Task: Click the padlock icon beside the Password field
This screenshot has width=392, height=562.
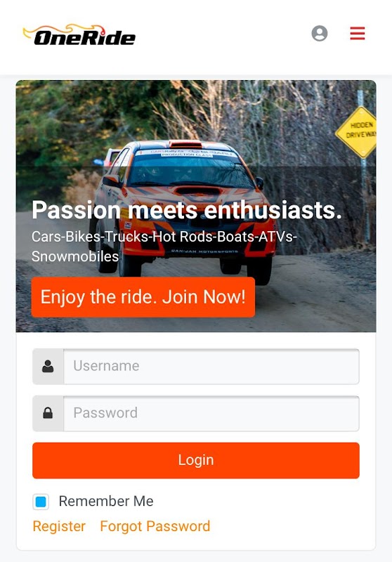Action: (x=48, y=413)
